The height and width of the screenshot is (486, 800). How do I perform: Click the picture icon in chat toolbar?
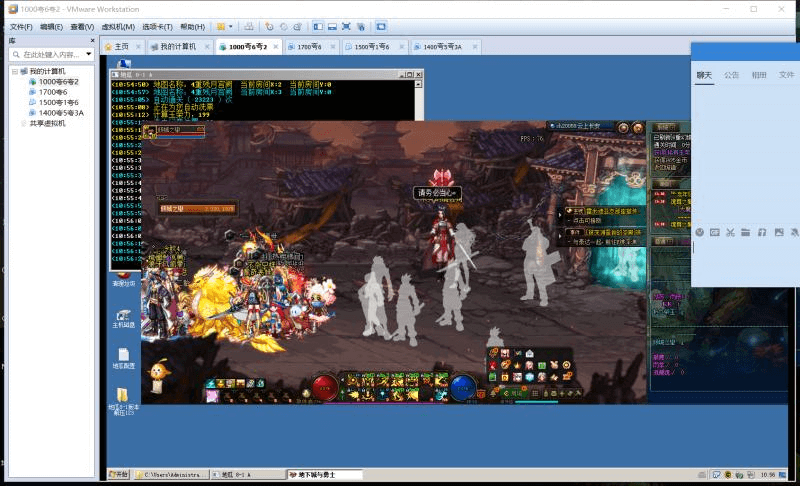click(x=779, y=232)
